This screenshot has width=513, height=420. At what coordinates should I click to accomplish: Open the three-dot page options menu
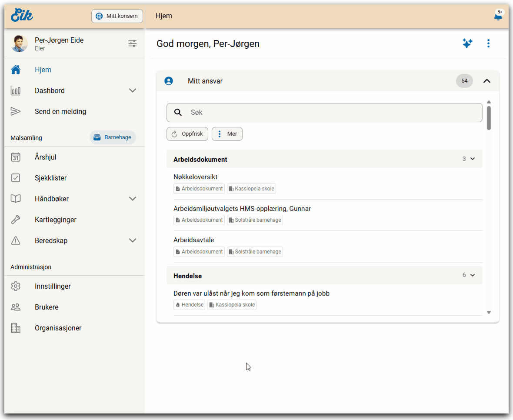488,43
